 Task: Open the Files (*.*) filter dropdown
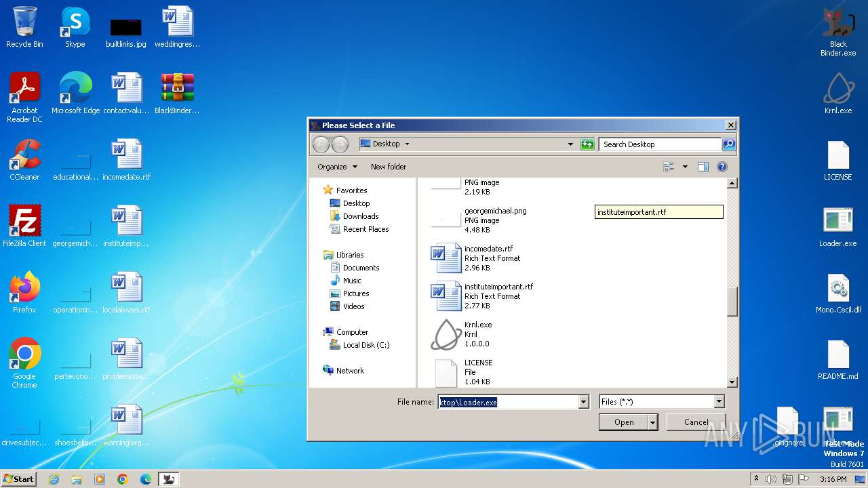tap(719, 402)
